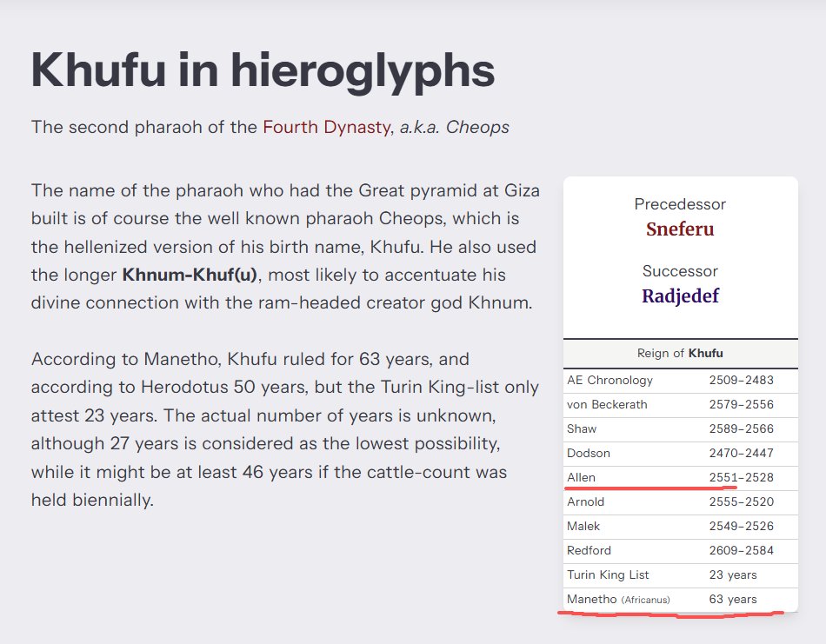826x644 pixels.
Task: Select the 'Redford' row label
Action: tap(589, 550)
